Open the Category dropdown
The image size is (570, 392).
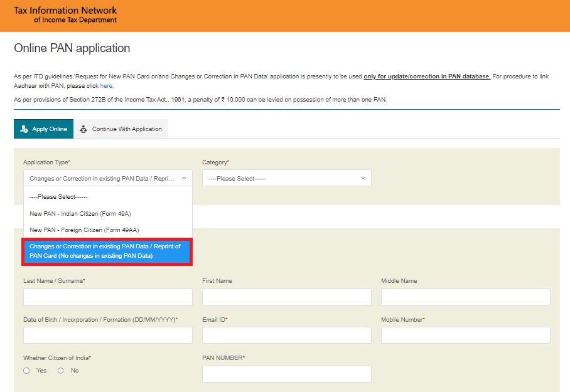click(x=286, y=179)
